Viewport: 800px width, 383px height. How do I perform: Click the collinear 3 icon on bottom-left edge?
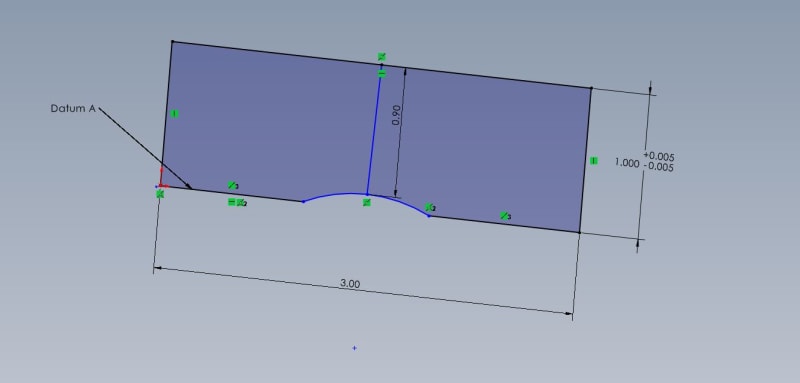(233, 185)
